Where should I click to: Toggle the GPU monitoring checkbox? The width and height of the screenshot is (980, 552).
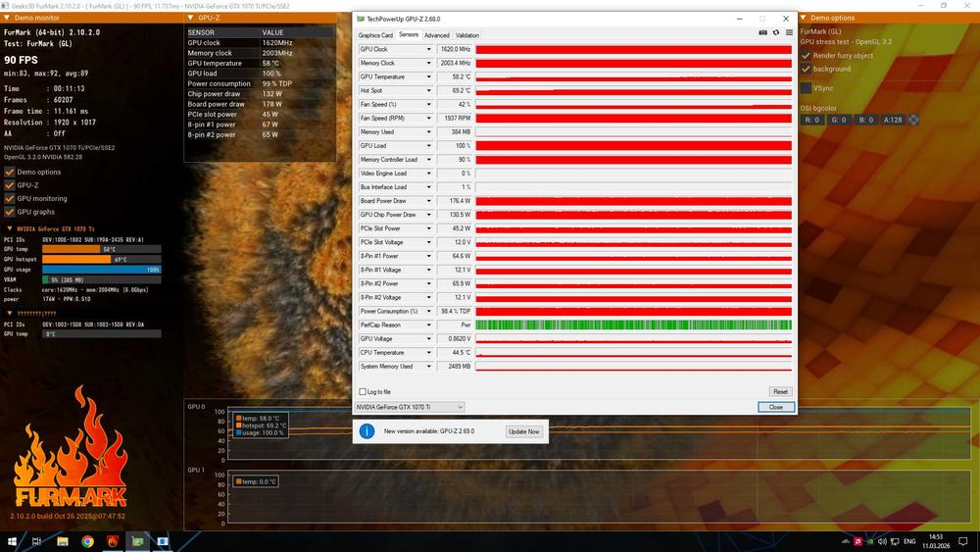coord(10,198)
